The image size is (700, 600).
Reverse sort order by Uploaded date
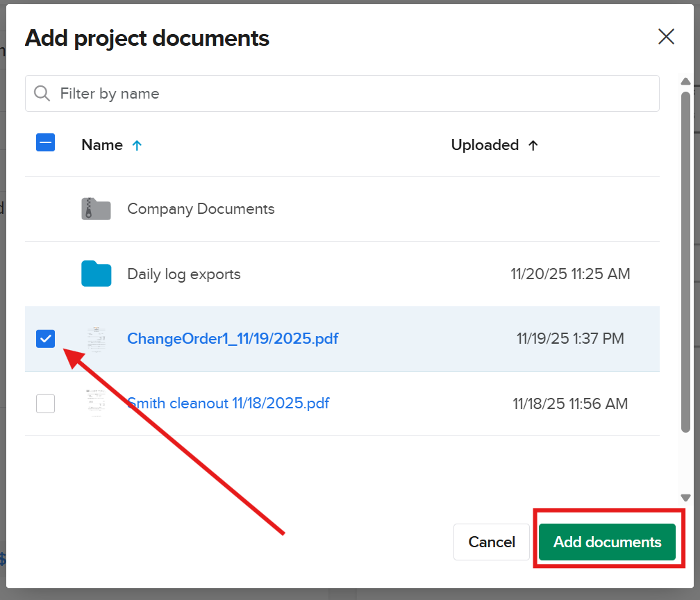[x=533, y=145]
